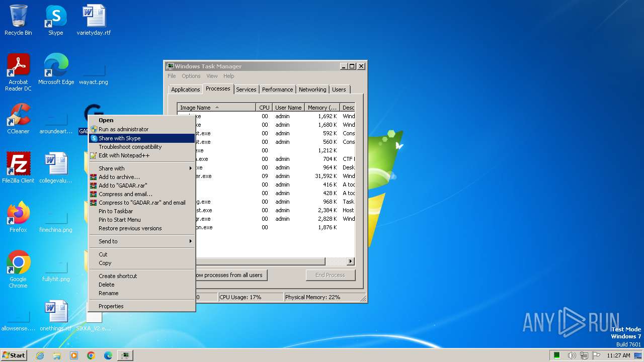
Task: Sort processes by Memory column
Action: (x=322, y=108)
